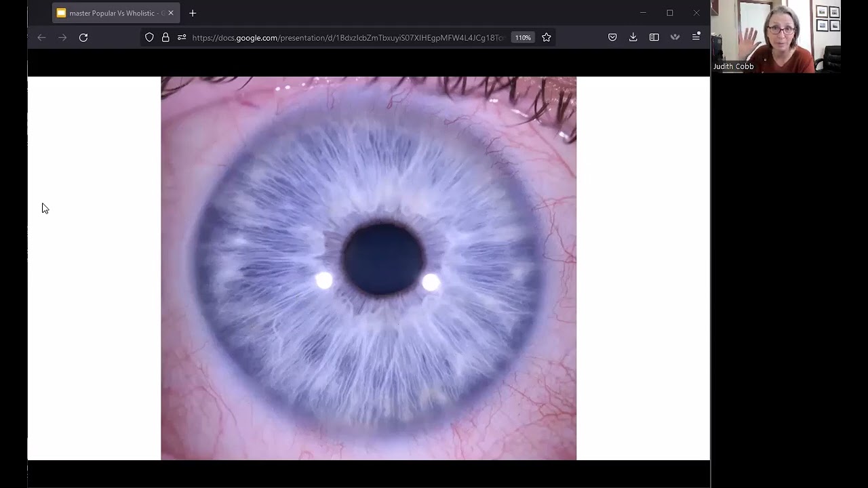Go back with the browser back arrow
This screenshot has width=868, height=488.
[x=41, y=38]
